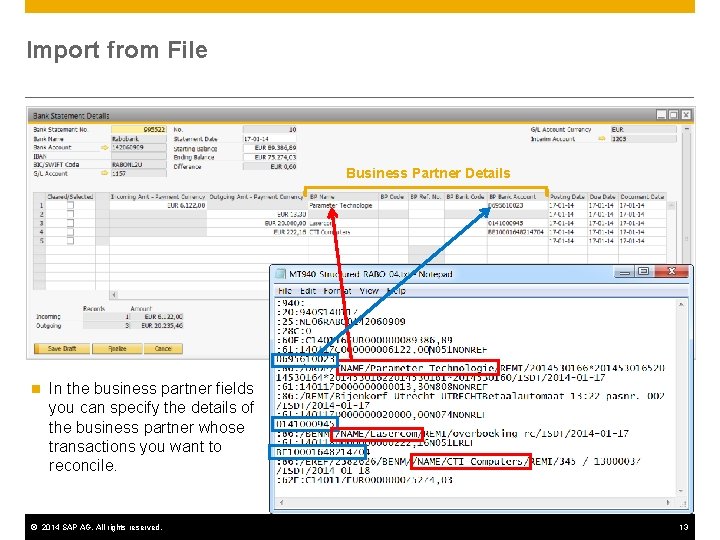Click the Cancel button
The height and width of the screenshot is (540, 720).
(x=163, y=349)
